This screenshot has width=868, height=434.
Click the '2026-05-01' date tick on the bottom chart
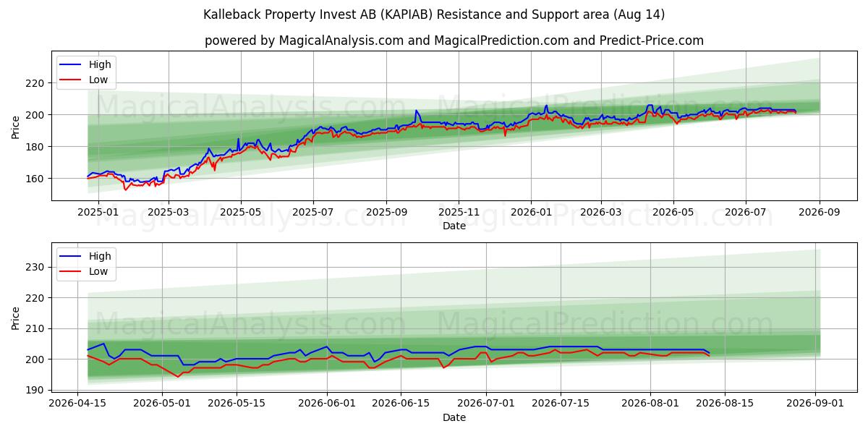coord(161,404)
